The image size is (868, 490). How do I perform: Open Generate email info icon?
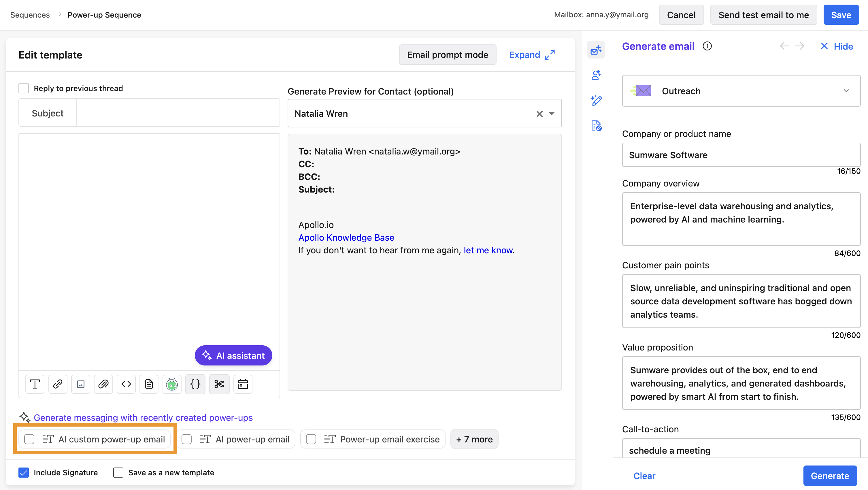click(x=707, y=46)
